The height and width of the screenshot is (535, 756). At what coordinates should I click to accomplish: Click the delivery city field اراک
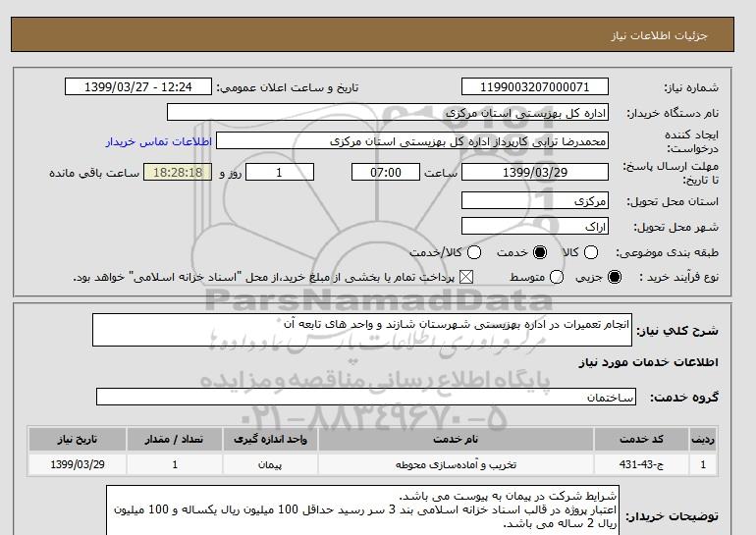(x=535, y=226)
